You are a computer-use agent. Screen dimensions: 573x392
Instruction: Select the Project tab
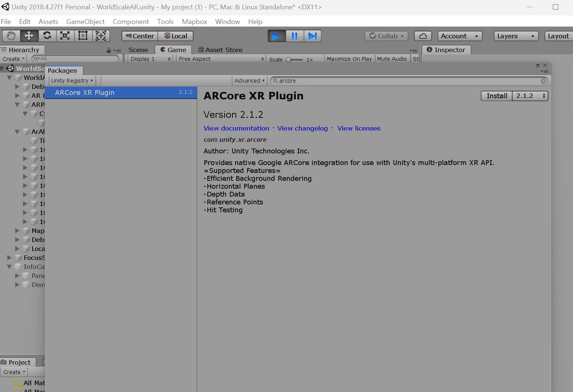coord(18,362)
